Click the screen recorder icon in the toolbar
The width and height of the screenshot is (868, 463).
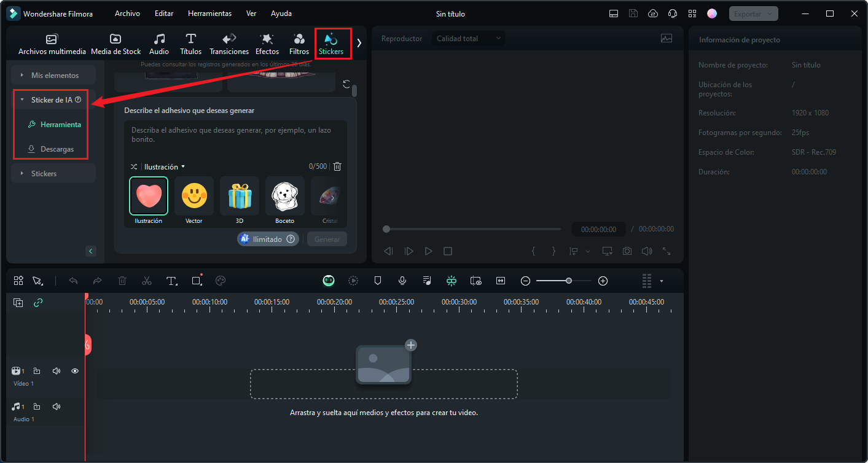point(476,281)
